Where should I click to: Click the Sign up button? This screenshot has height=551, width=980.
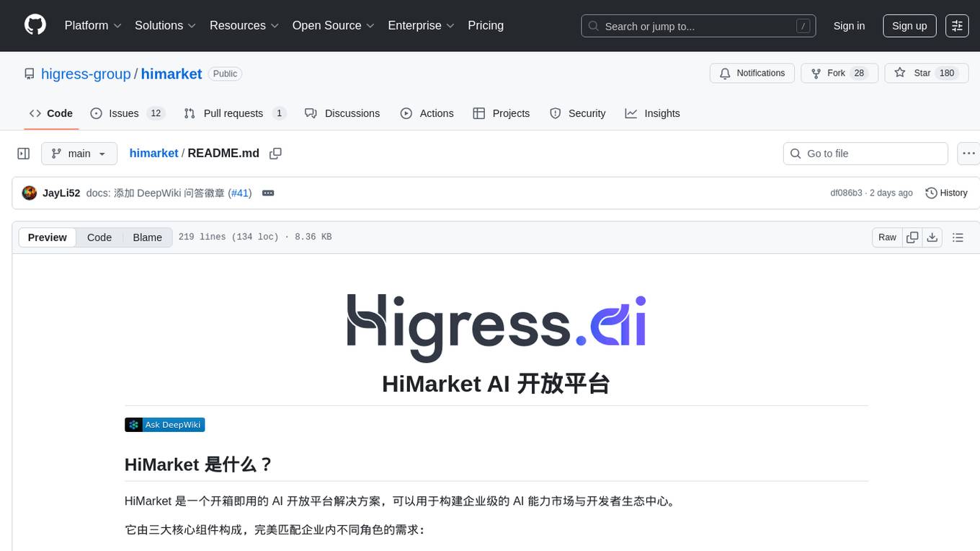pyautogui.click(x=909, y=25)
